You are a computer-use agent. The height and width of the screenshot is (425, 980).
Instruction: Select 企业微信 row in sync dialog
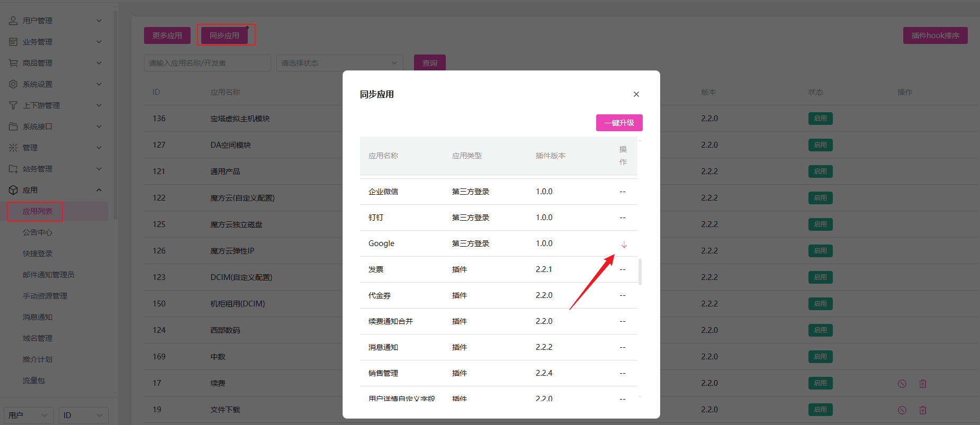(499, 192)
